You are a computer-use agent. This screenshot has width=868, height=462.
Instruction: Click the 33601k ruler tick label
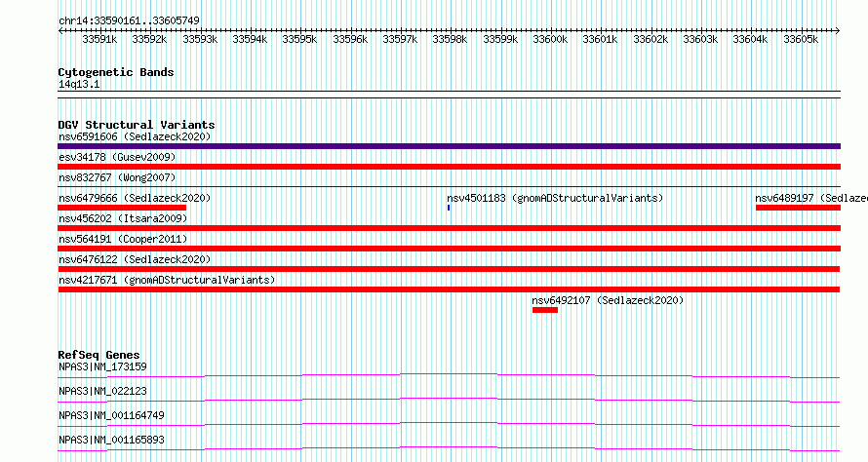tap(600, 39)
